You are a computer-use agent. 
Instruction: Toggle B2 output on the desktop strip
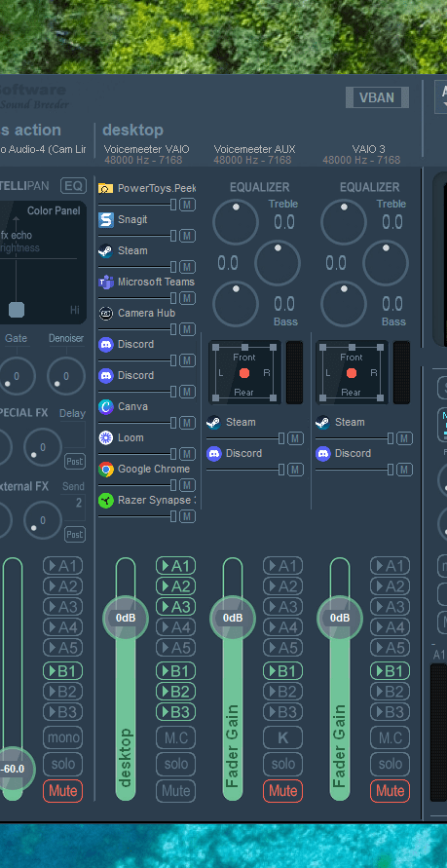(x=175, y=692)
